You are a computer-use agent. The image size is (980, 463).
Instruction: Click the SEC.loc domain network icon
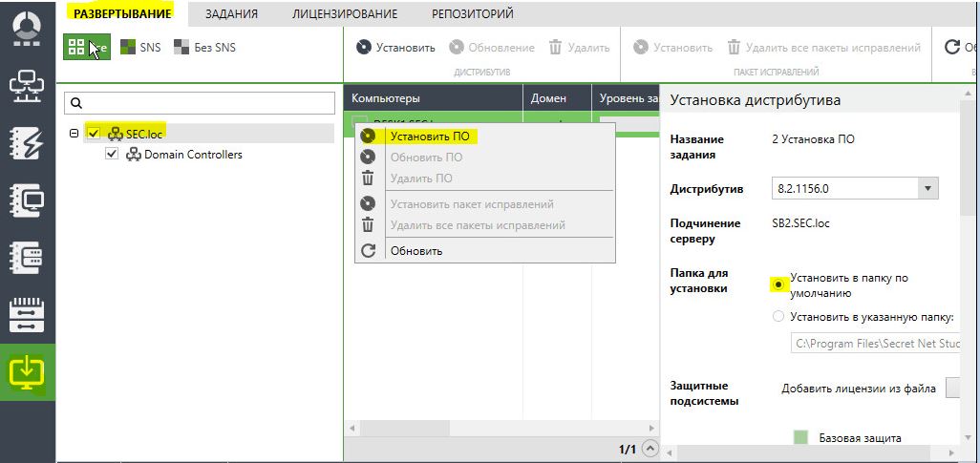115,133
